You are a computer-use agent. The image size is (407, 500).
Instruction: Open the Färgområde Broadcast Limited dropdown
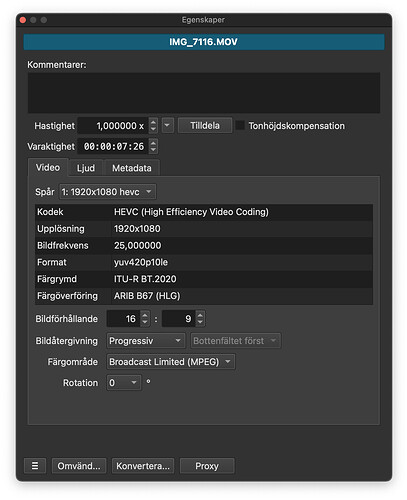171,362
